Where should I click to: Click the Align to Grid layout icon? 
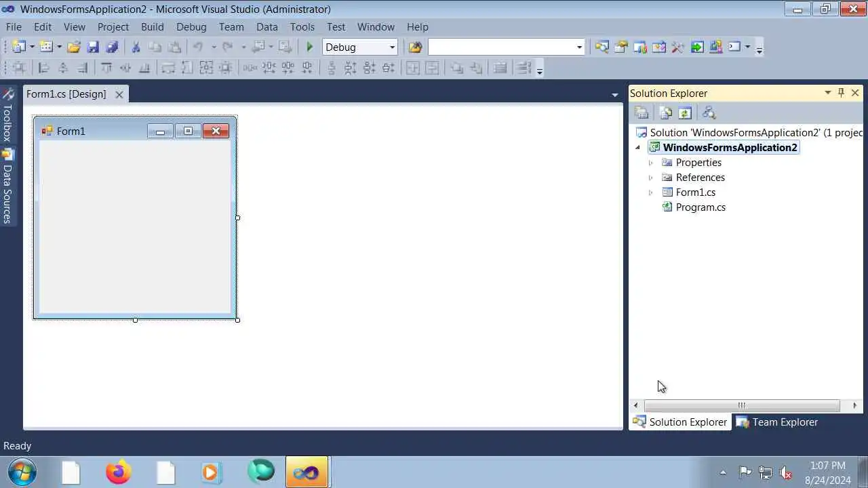coord(19,68)
